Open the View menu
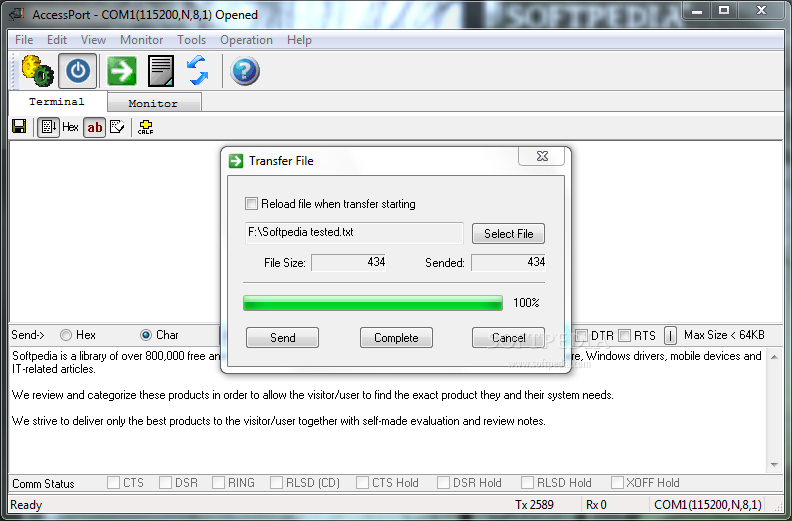The height and width of the screenshot is (521, 792). [93, 40]
